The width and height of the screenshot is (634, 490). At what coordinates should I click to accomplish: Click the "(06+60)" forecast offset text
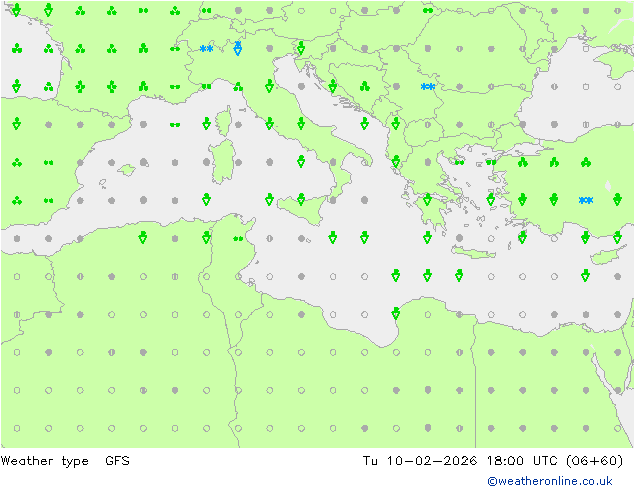pyautogui.click(x=594, y=461)
